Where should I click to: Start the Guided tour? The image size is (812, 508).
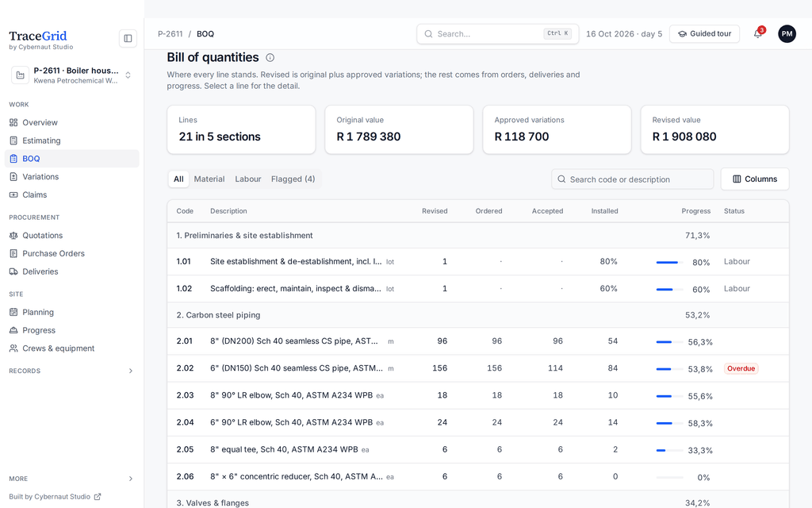(x=704, y=33)
